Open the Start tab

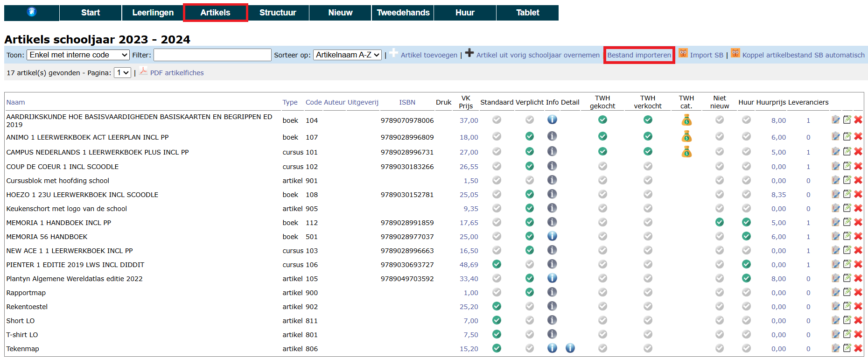click(91, 13)
